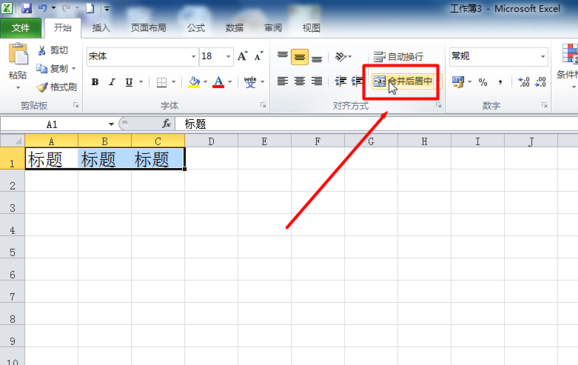Click the Comma Style icon
The image size is (578, 365).
click(x=500, y=82)
